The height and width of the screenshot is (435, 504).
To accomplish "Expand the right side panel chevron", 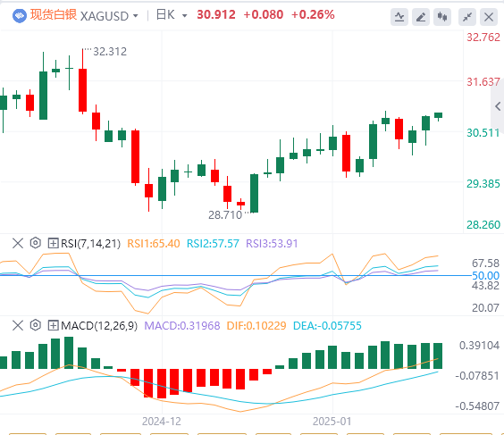I will [x=498, y=106].
